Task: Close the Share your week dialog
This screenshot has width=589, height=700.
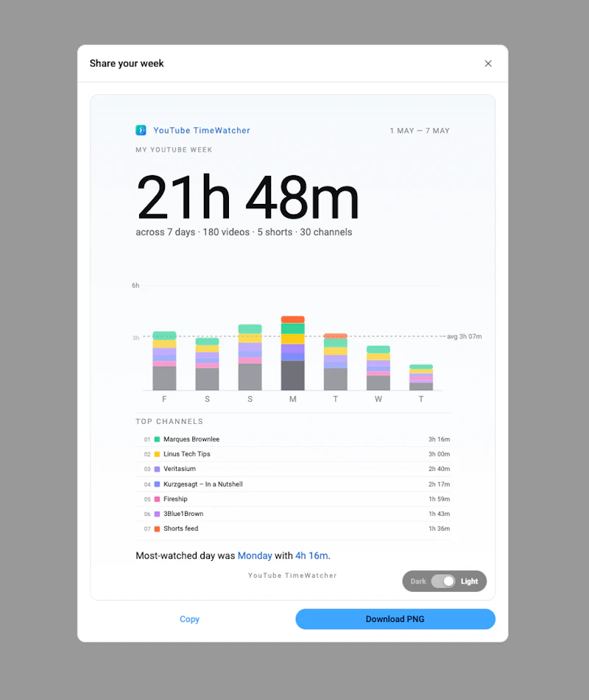Action: 488,63
